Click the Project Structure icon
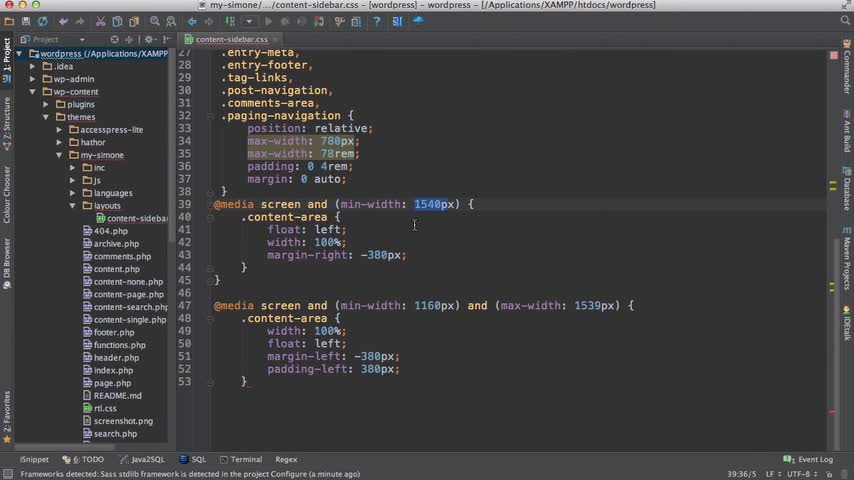This screenshot has width=854, height=480. click(x=356, y=21)
